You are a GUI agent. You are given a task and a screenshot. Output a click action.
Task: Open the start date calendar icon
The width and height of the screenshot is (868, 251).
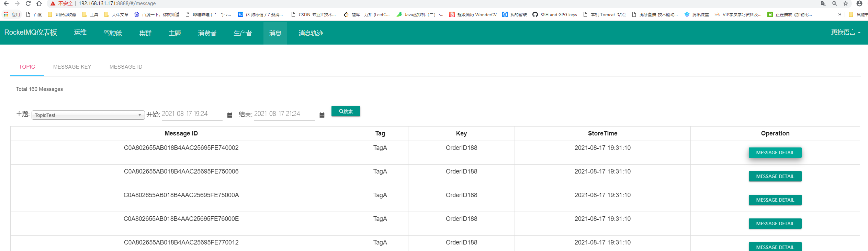[x=230, y=115]
